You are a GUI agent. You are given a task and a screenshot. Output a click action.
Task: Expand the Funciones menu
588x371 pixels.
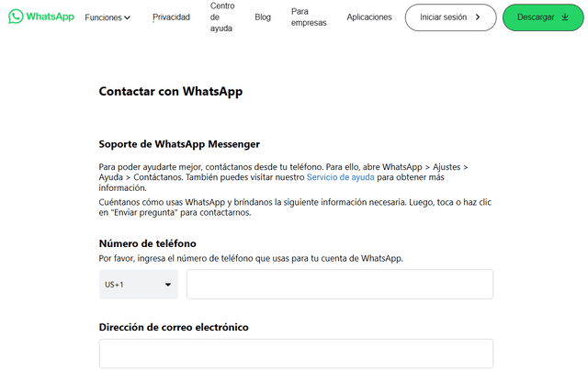[107, 17]
